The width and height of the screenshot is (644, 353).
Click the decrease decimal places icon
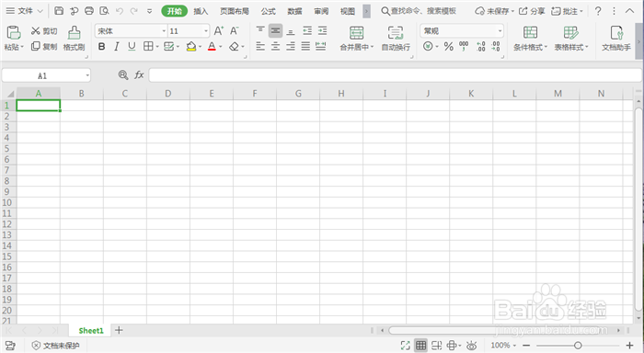click(x=496, y=46)
